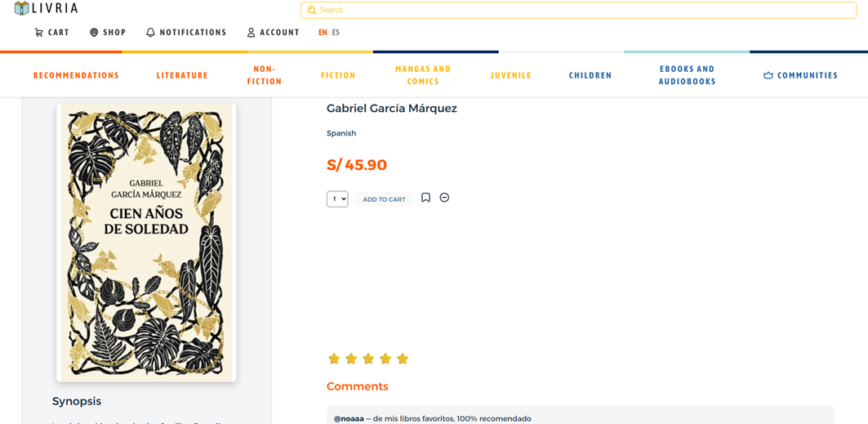
Task: Open the Communities section
Action: 800,75
